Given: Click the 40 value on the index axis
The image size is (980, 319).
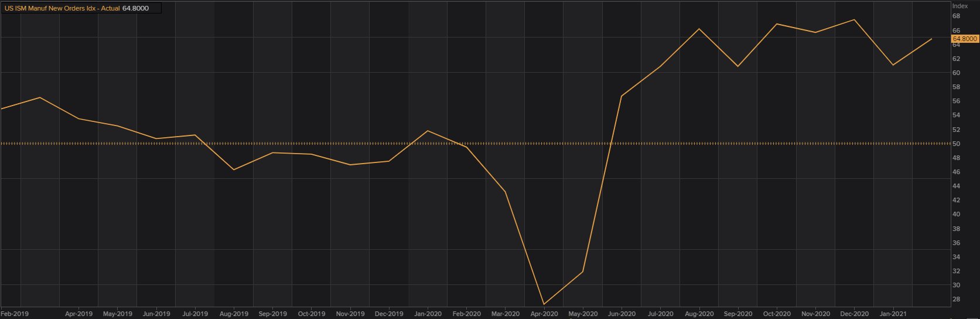Looking at the screenshot, I should point(956,214).
